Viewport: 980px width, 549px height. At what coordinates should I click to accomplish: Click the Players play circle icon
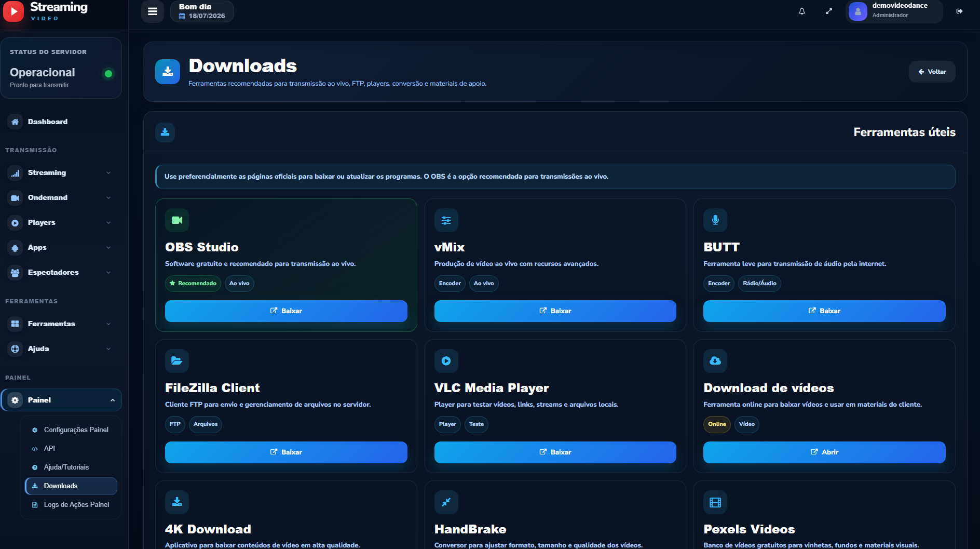click(x=15, y=222)
